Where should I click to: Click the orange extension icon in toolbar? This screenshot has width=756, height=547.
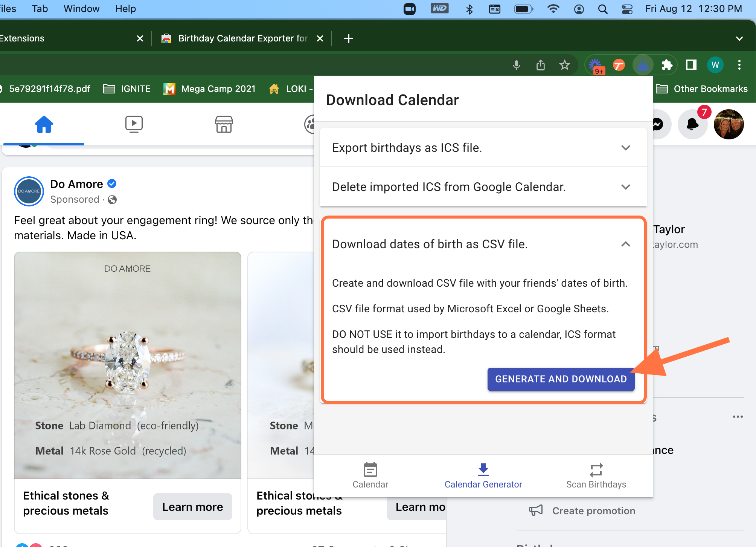[x=619, y=65]
